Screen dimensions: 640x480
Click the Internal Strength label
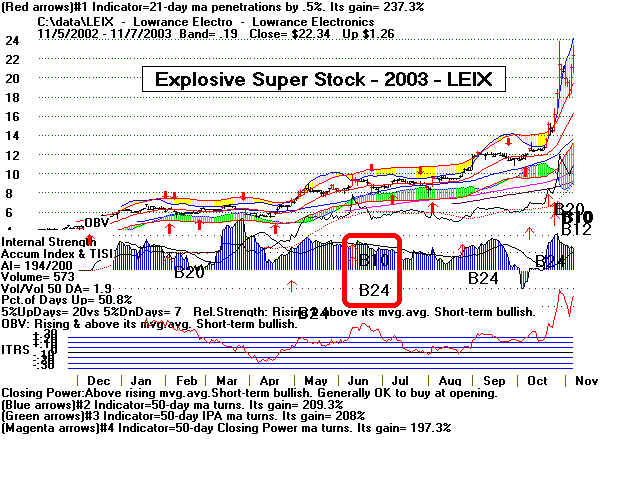click(x=49, y=242)
